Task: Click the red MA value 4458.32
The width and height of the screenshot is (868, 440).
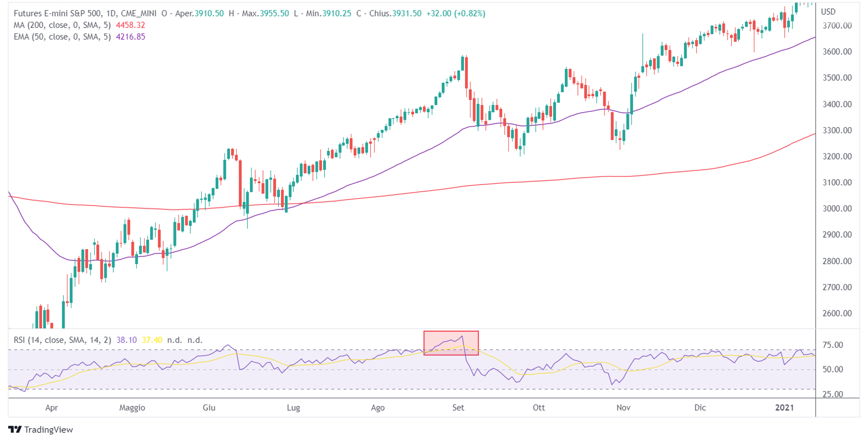Action: pos(130,25)
